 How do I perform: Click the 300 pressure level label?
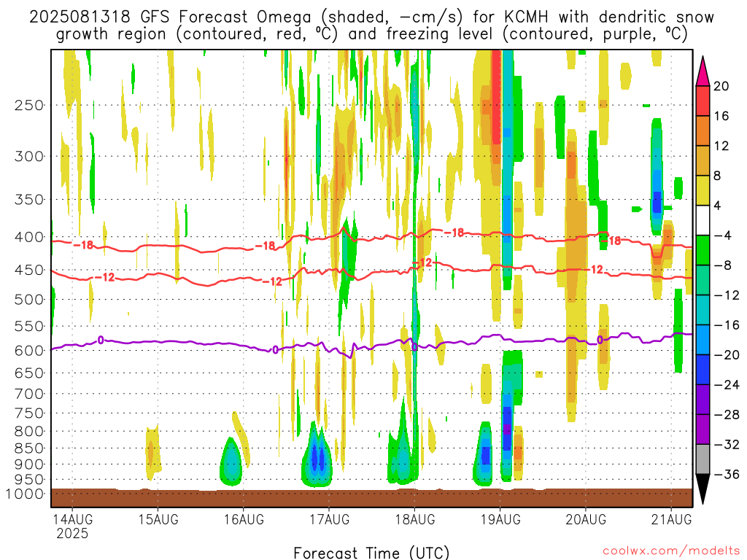coord(29,156)
